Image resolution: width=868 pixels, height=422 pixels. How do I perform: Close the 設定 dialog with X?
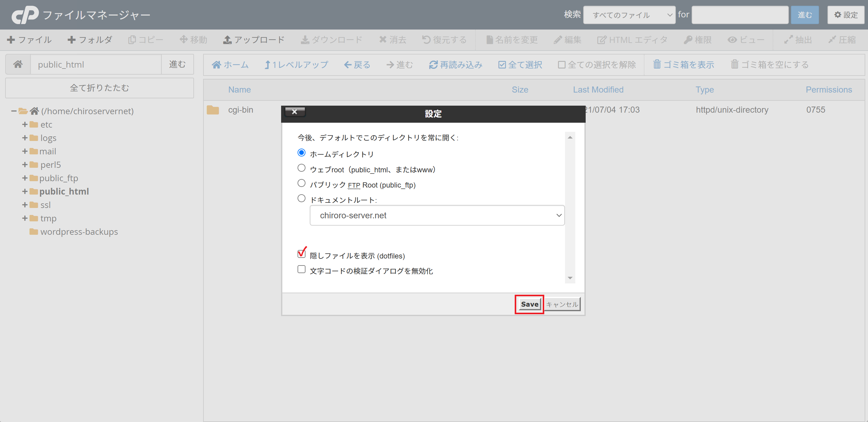pos(295,112)
